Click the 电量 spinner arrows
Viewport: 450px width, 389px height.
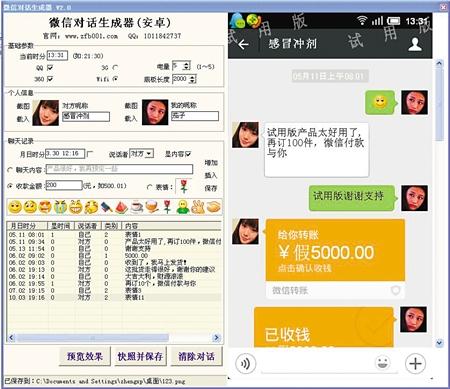click(187, 66)
